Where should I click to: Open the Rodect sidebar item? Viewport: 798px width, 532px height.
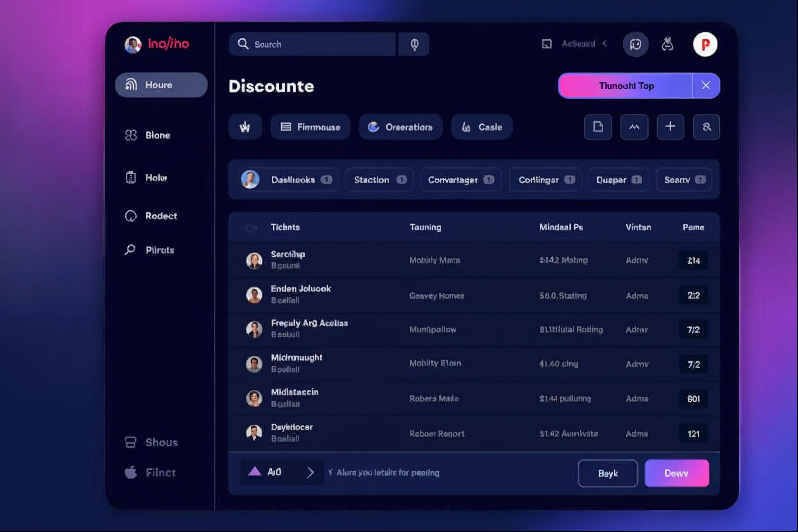pos(161,216)
